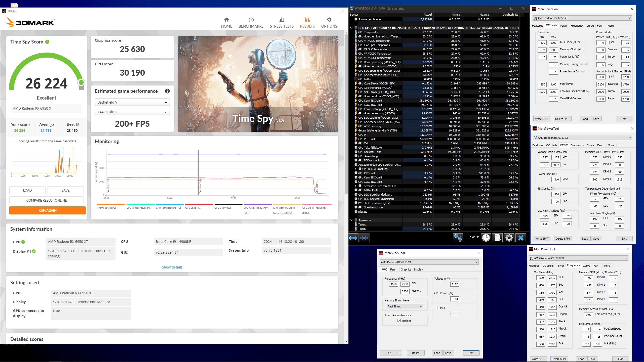Collapse the GPU [#0] Radeon sensor group

[351, 28]
